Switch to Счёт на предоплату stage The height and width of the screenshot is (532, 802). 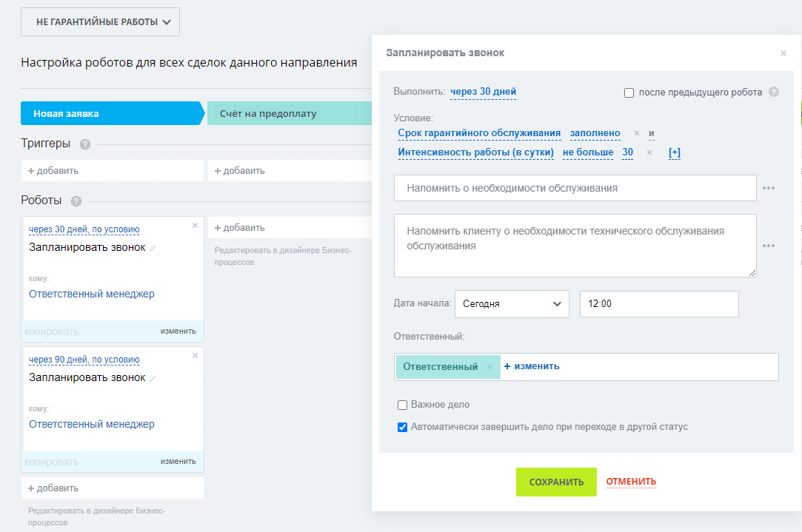coord(281,114)
